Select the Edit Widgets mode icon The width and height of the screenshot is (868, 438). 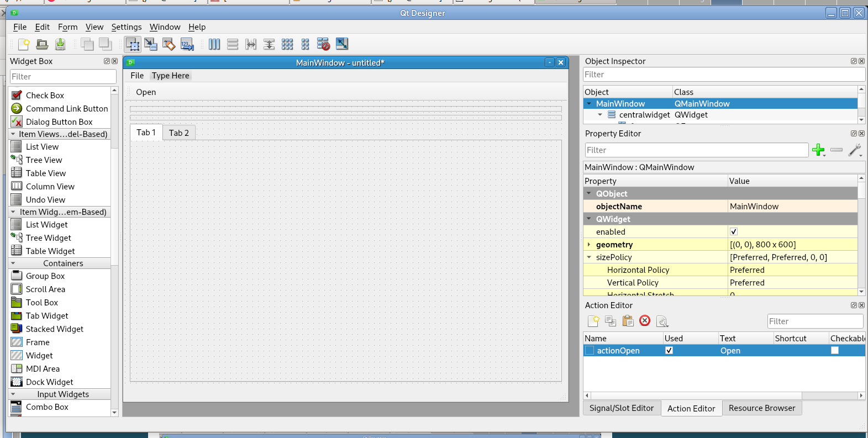133,44
